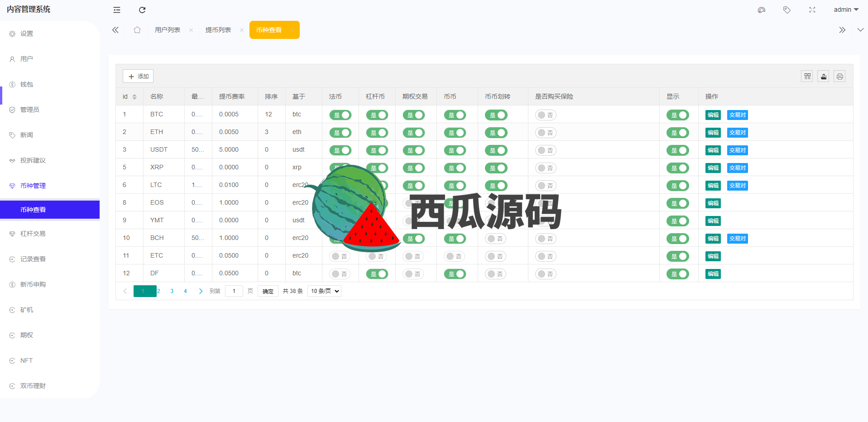
Task: Expand 钱包 sidebar section
Action: coord(50,84)
